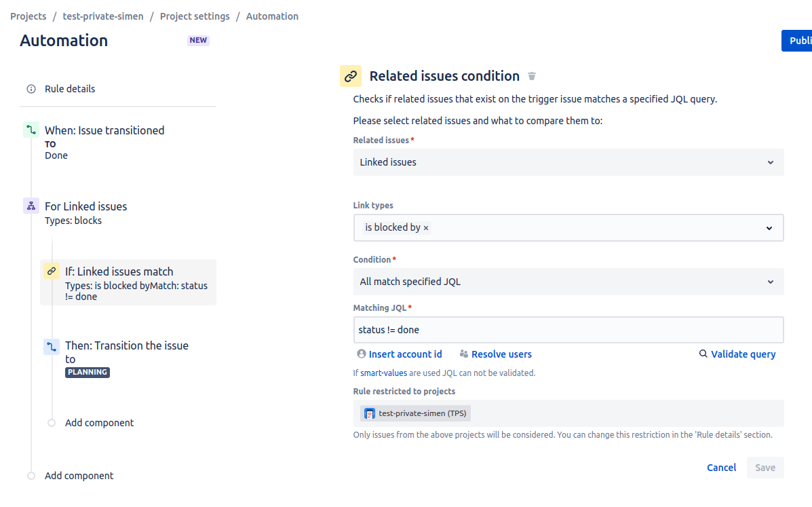The width and height of the screenshot is (812, 507).
Task: Go to Project settings breadcrumb
Action: (195, 16)
